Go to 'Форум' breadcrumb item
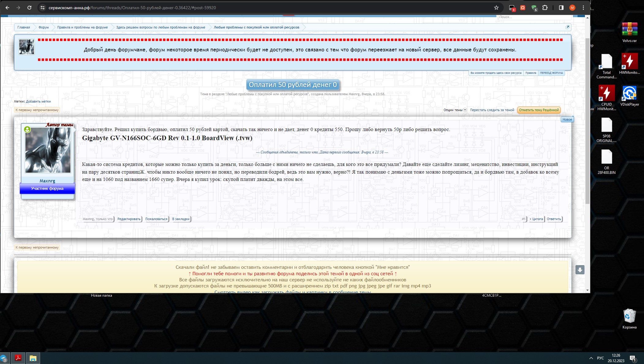Screen dimensions: 644x364 pos(43,27)
